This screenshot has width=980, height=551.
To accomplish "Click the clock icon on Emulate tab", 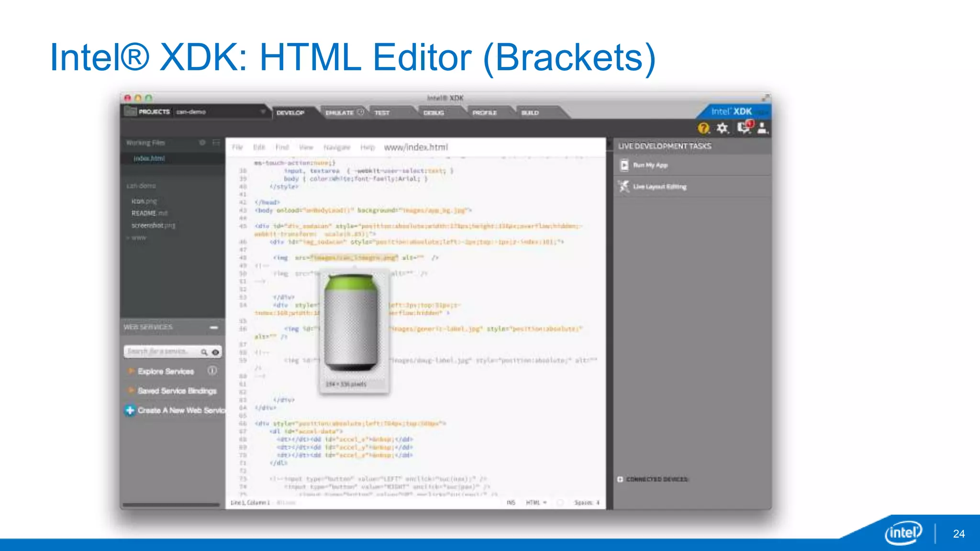I will 361,112.
